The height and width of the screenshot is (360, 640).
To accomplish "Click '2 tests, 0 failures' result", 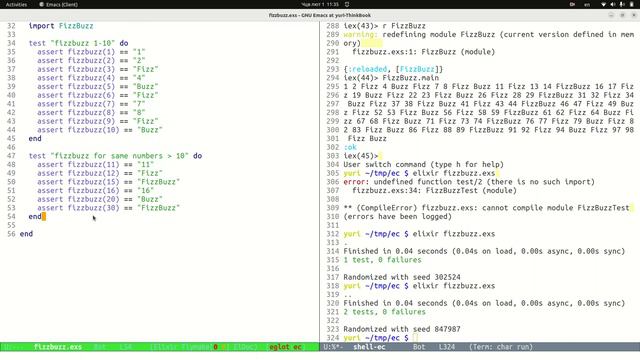I will 384,312.
